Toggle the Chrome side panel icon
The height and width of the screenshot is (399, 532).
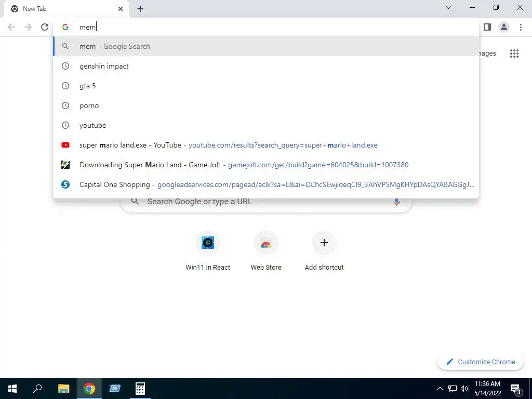tap(487, 27)
